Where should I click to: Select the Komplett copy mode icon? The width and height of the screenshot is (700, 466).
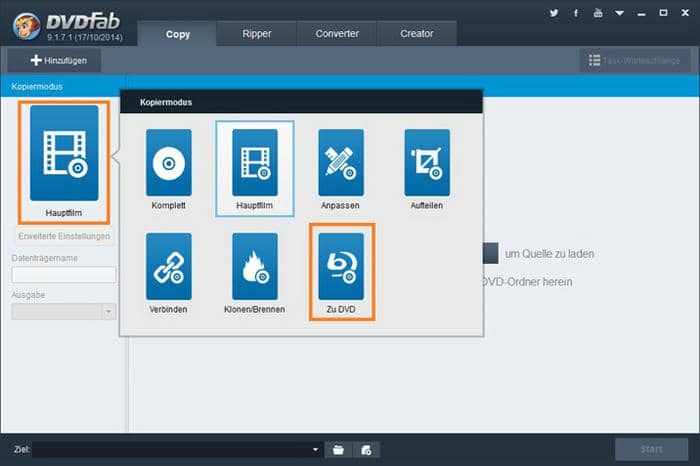(169, 162)
